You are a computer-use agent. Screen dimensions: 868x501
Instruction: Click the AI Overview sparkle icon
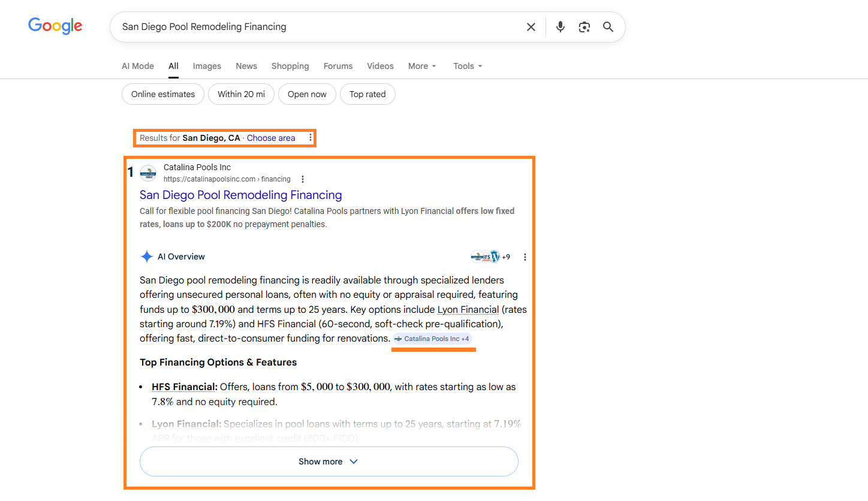point(147,257)
